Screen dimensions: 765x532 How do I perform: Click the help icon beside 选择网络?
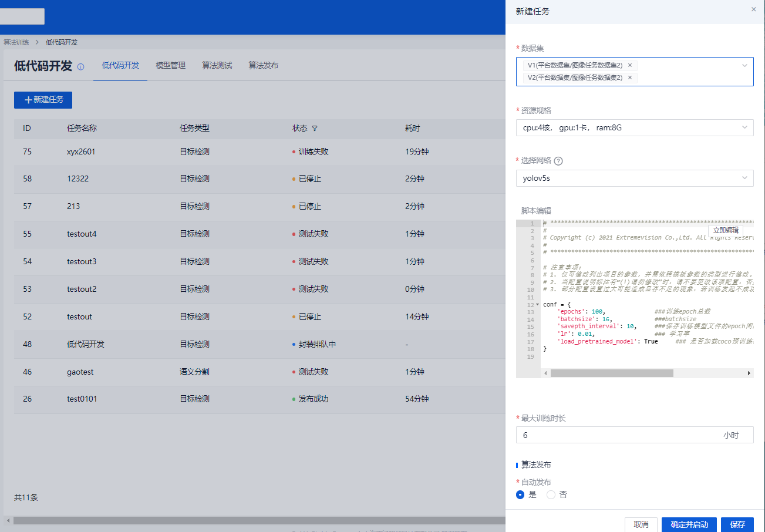pyautogui.click(x=558, y=161)
